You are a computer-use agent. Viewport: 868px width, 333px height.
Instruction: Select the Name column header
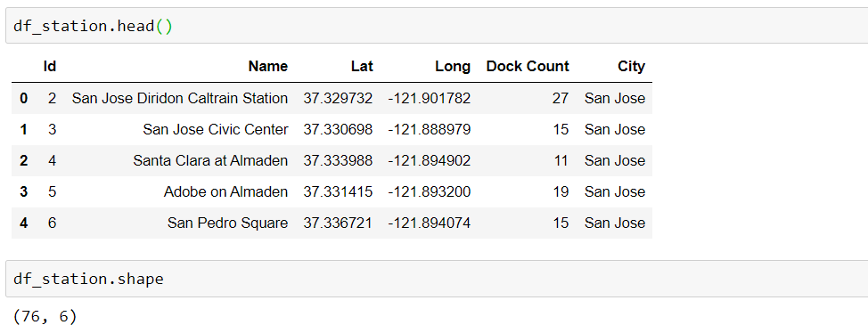268,67
